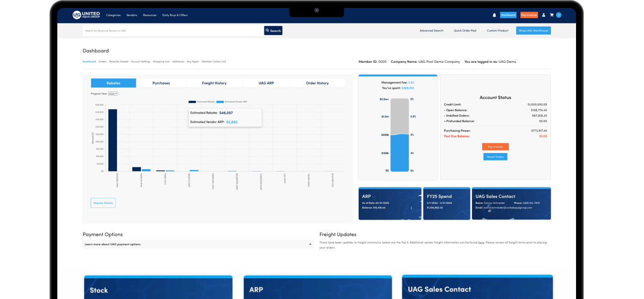Click the Company Name UAG Pool Demo Company text
644x299 pixels.
tap(426, 61)
